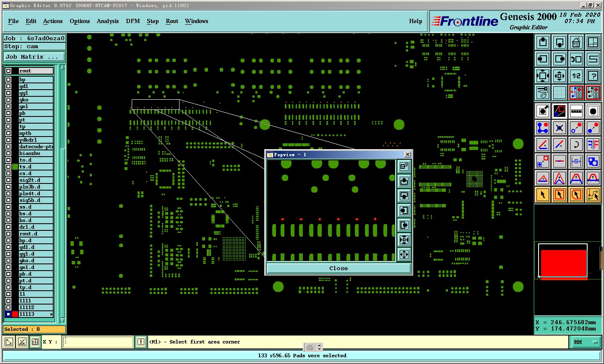Click the pan up arrow icon
The image size is (604, 364).
tap(543, 42)
